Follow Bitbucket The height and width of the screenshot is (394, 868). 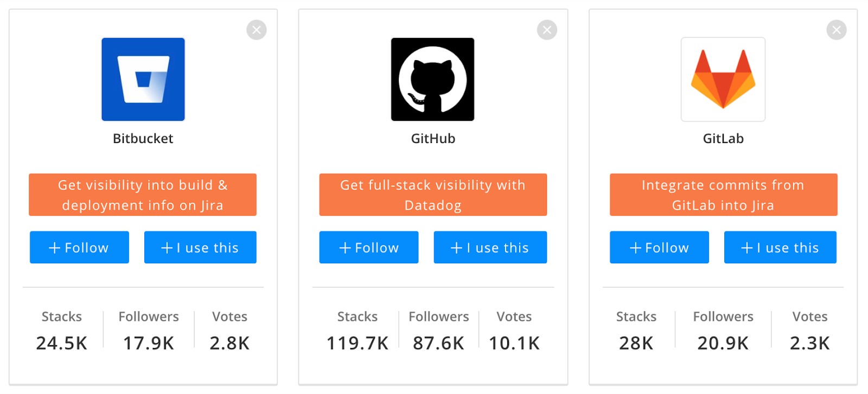pyautogui.click(x=79, y=248)
